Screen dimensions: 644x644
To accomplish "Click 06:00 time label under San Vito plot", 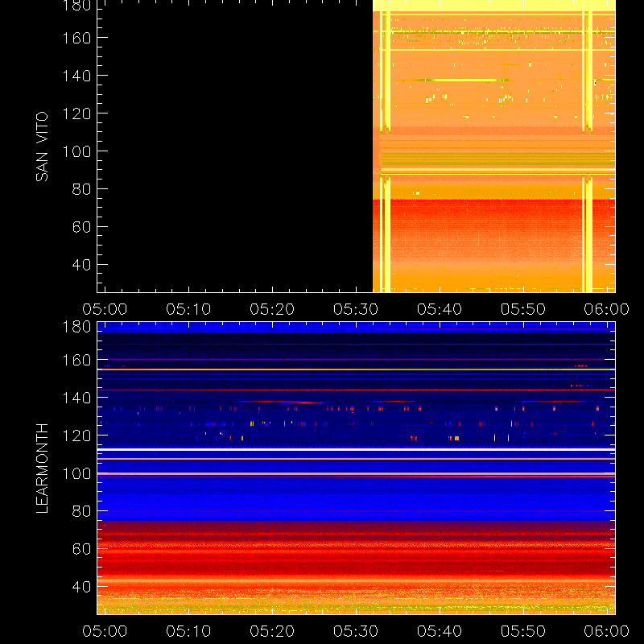I will point(607,309).
